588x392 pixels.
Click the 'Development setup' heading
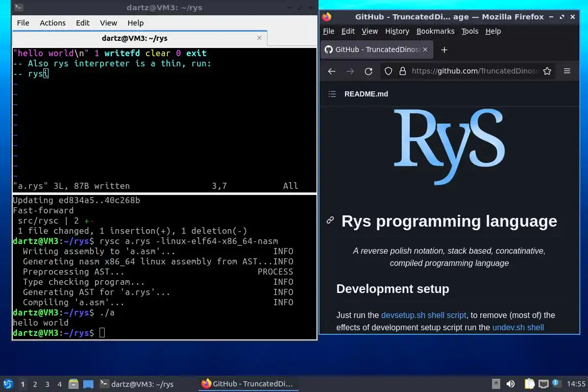tap(392, 289)
